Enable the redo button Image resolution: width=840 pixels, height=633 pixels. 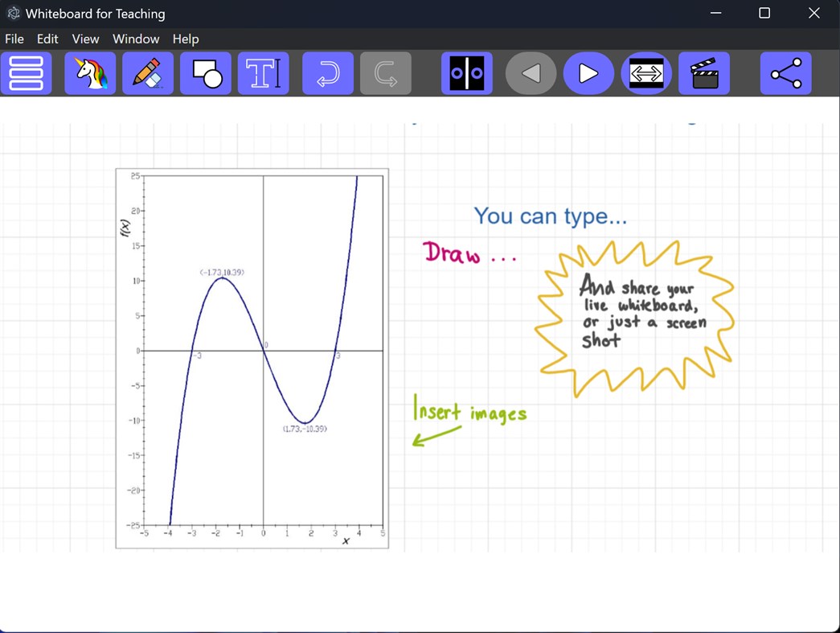pos(386,72)
